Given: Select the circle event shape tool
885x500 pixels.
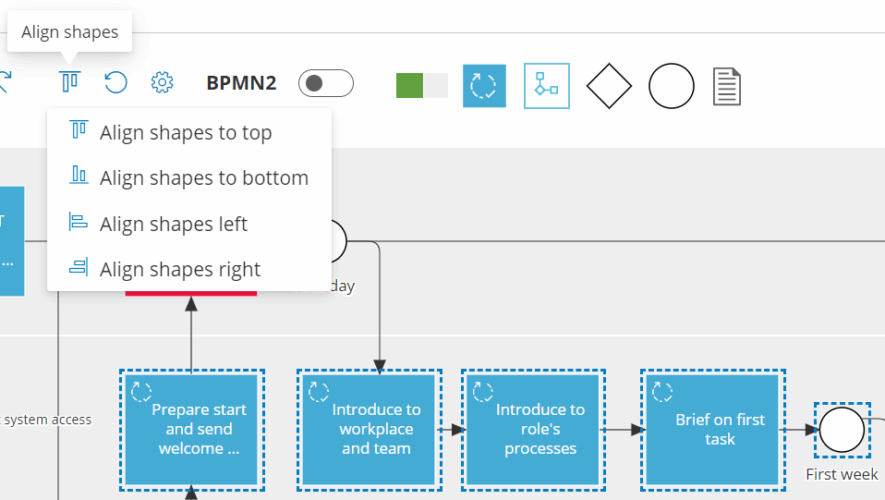Looking at the screenshot, I should pyautogui.click(x=671, y=85).
